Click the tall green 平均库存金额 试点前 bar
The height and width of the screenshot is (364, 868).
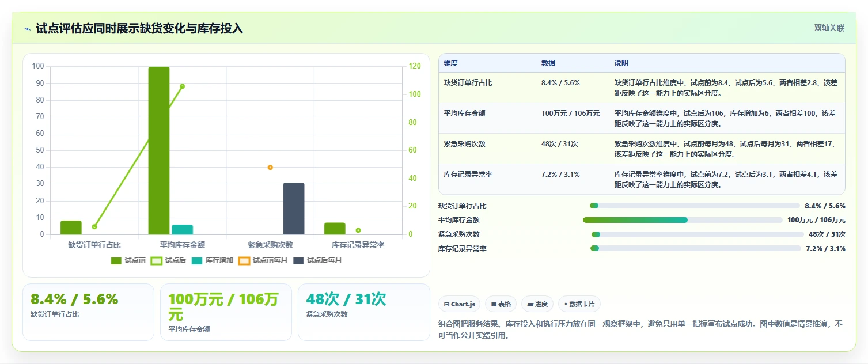[x=159, y=150]
